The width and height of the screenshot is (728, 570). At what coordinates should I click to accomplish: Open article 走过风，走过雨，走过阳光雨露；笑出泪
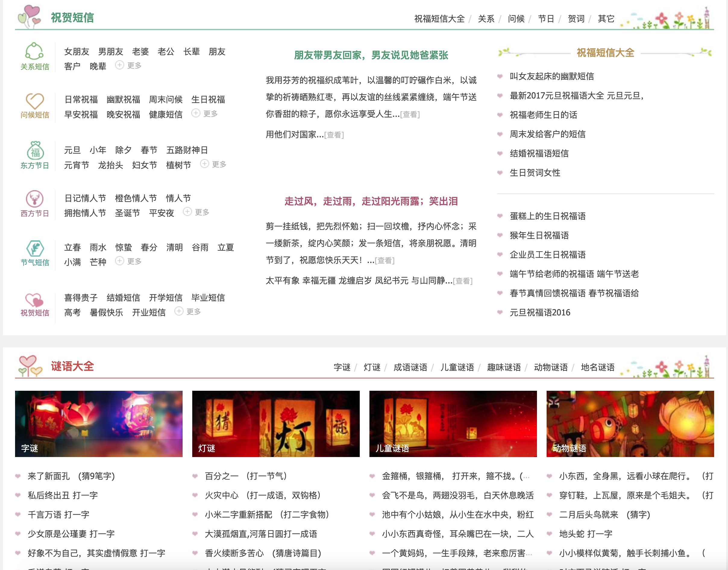click(x=371, y=201)
